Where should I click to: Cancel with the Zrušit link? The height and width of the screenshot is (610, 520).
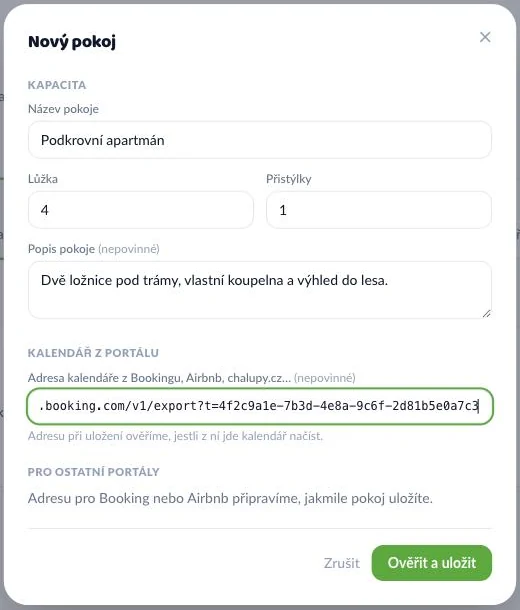342,563
